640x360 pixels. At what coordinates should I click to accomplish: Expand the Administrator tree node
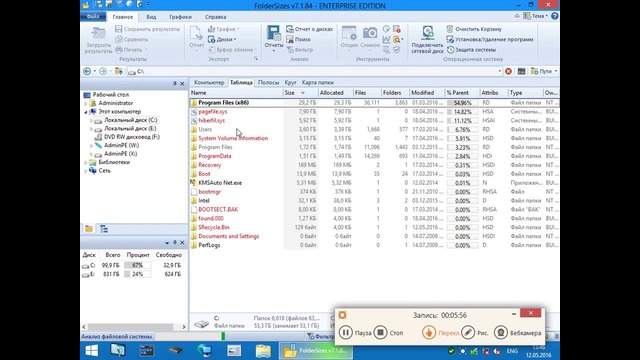(86, 103)
